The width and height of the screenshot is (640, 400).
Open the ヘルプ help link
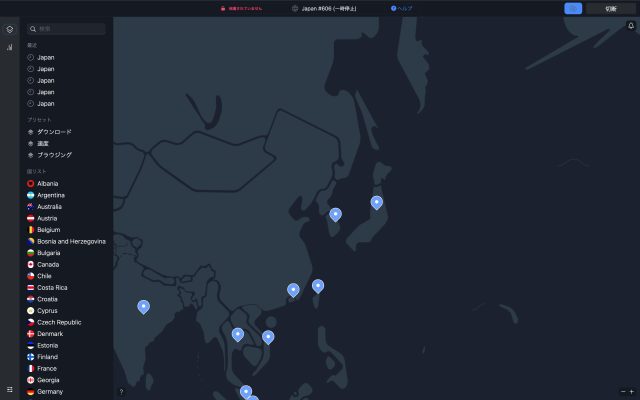click(x=401, y=8)
